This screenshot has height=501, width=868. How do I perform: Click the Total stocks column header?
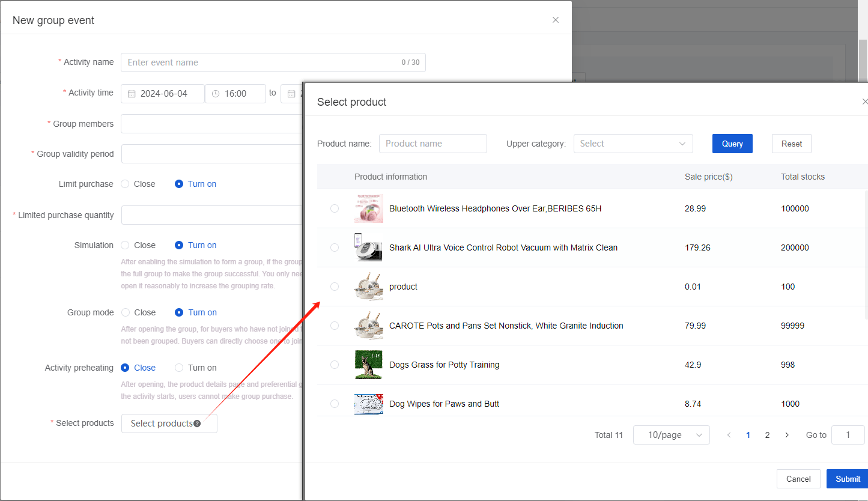tap(803, 177)
